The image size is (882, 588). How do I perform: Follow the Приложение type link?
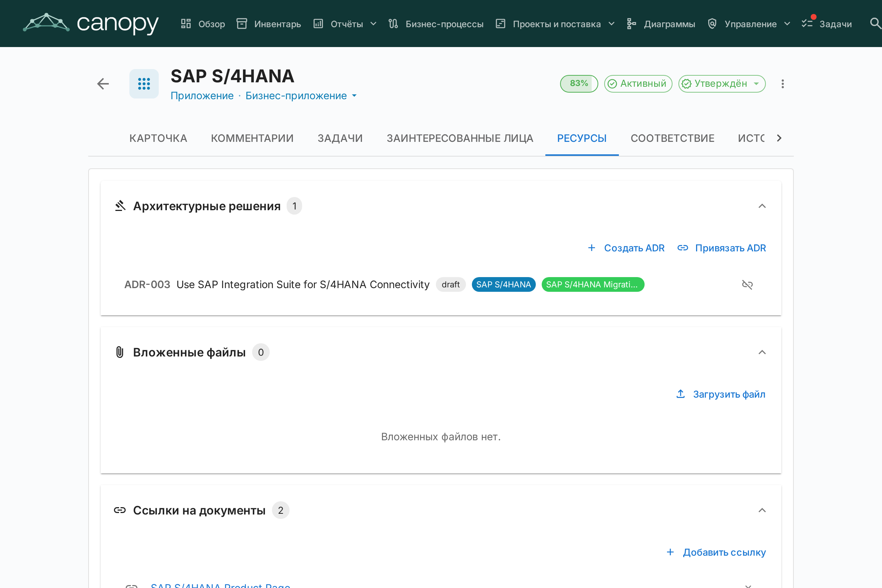[x=202, y=96]
